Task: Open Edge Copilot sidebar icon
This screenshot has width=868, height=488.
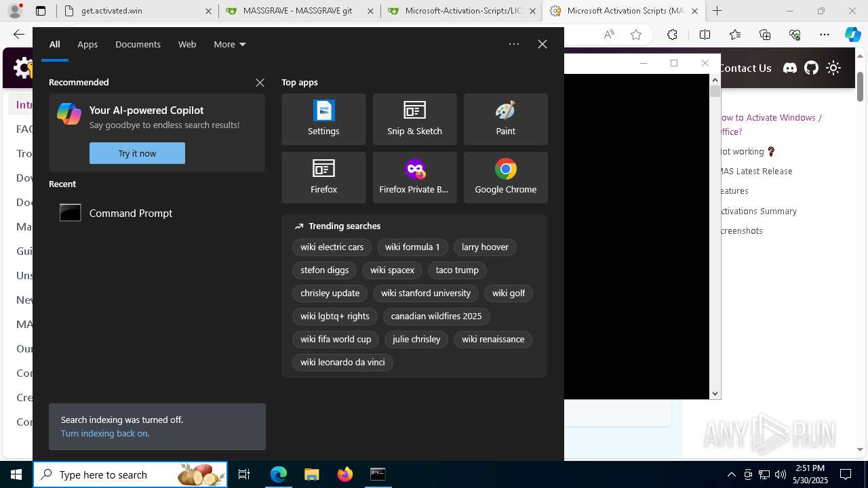Action: coord(852,35)
